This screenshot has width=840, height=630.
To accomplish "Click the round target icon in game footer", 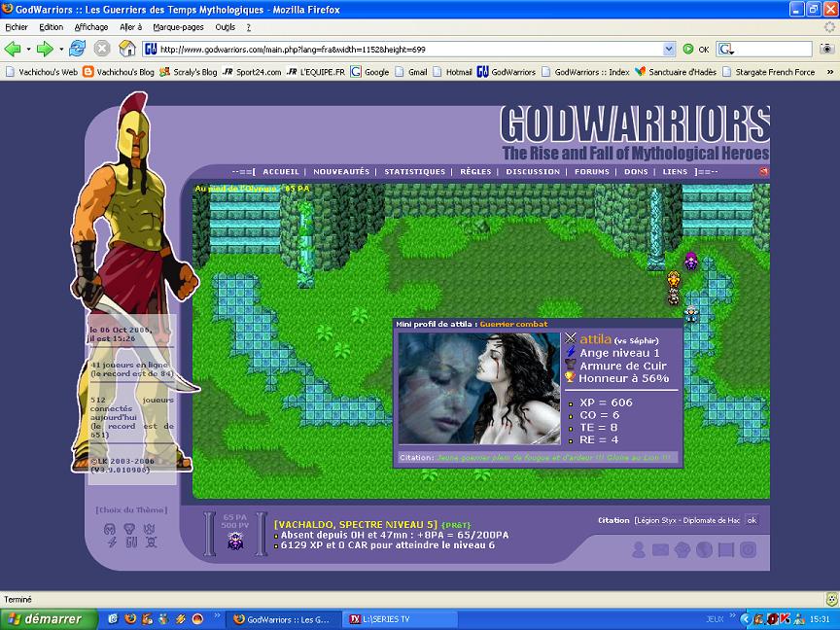I will coord(748,549).
